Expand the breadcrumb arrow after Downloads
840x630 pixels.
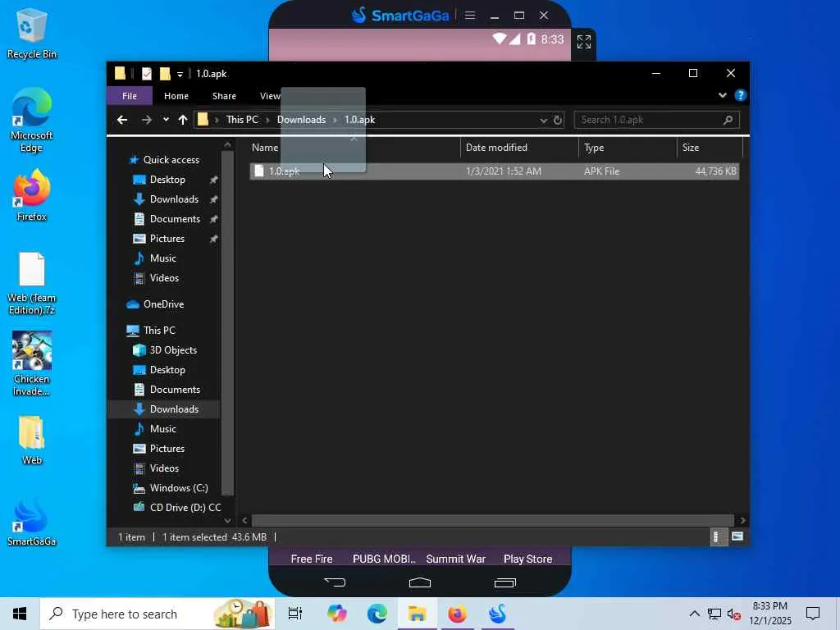point(335,120)
